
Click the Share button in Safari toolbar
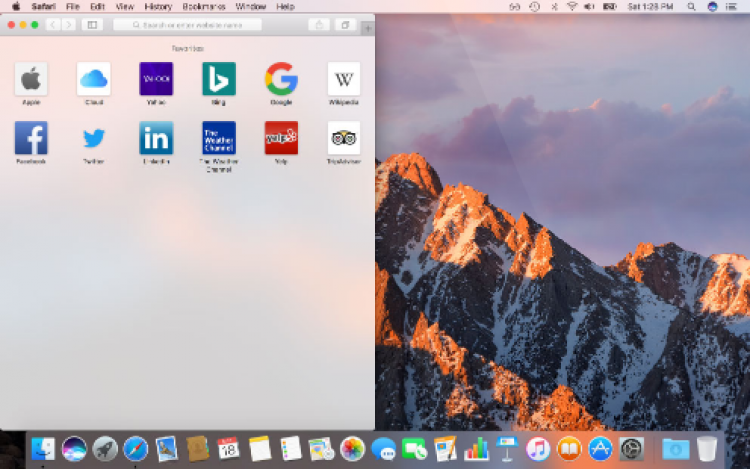point(318,24)
